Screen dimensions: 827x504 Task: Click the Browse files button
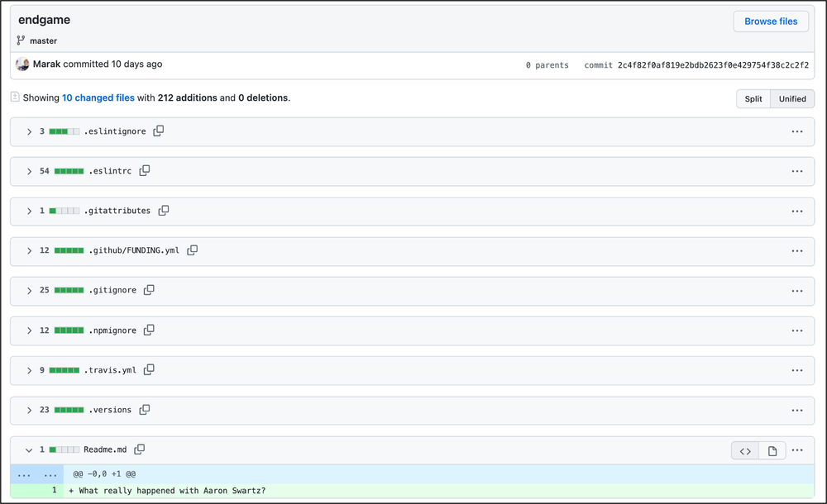click(771, 21)
